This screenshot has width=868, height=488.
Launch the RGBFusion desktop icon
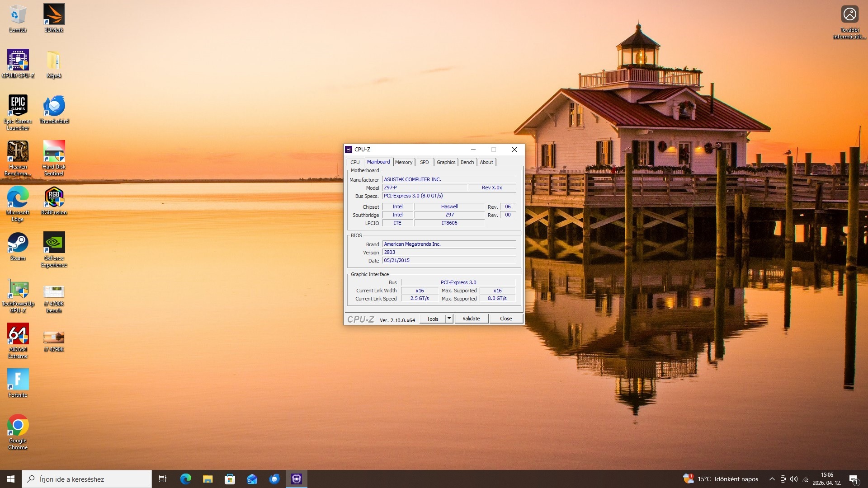(x=54, y=197)
